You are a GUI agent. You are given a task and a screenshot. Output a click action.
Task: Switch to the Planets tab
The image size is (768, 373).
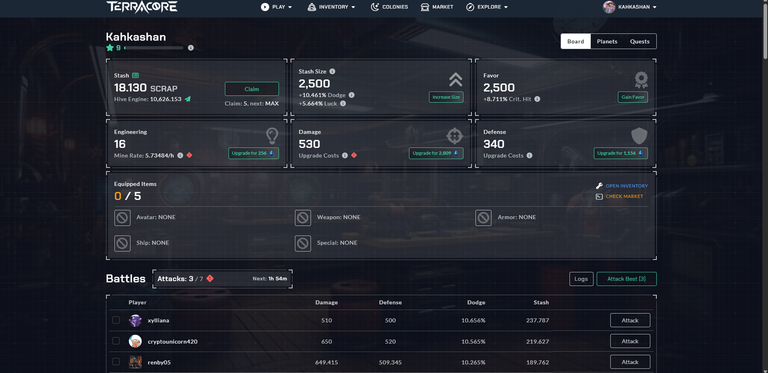pyautogui.click(x=607, y=42)
